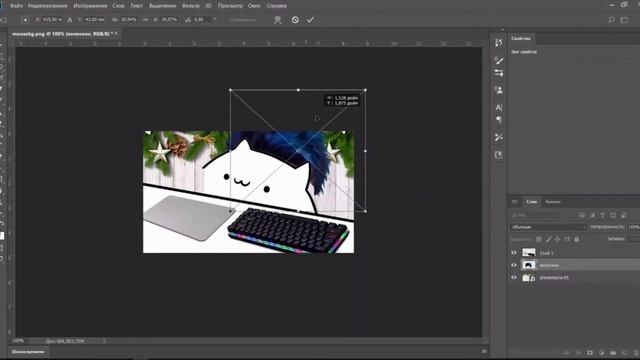This screenshot has width=640, height=360.
Task: Open the blend mode dropdown 'Обычные'
Action: pos(548,227)
